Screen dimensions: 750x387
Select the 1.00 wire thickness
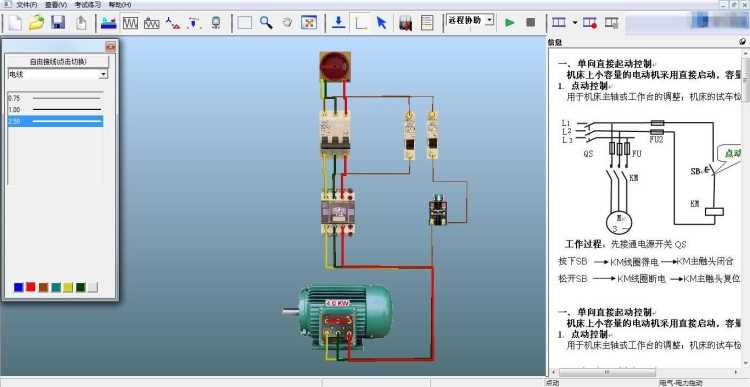point(55,110)
